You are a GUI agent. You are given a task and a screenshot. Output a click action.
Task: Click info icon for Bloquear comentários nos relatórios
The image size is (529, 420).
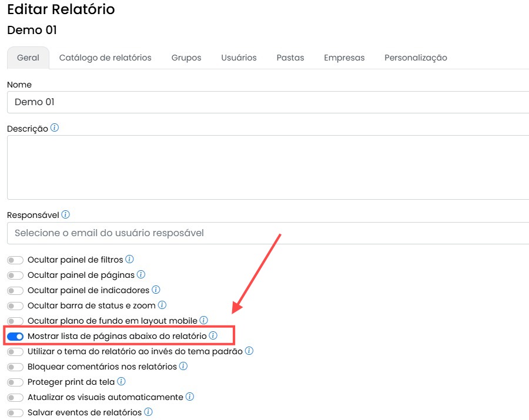pos(183,366)
